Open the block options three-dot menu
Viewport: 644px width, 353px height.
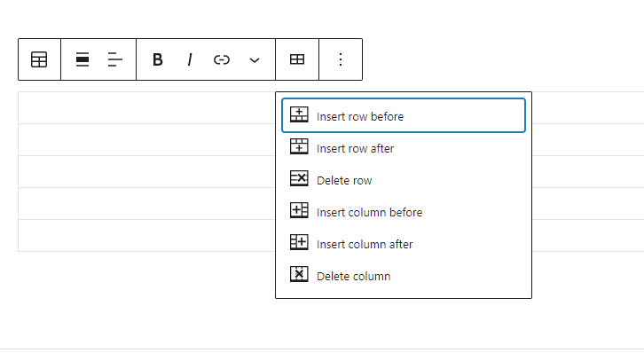341,59
